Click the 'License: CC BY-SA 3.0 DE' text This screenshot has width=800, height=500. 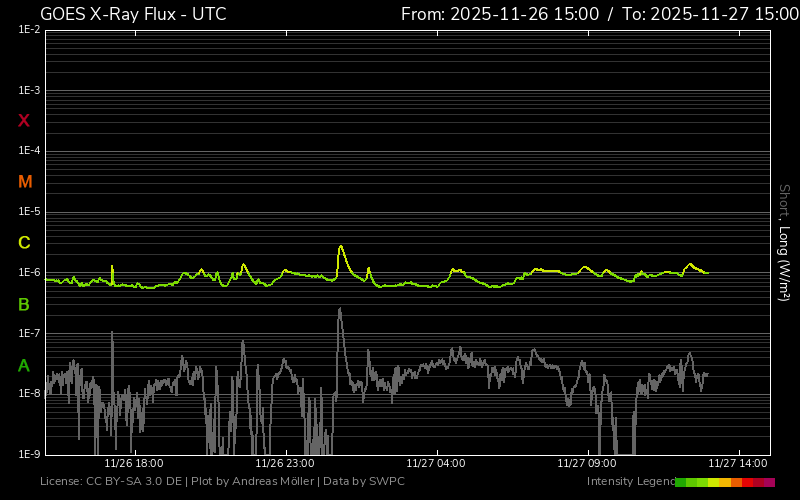111,481
